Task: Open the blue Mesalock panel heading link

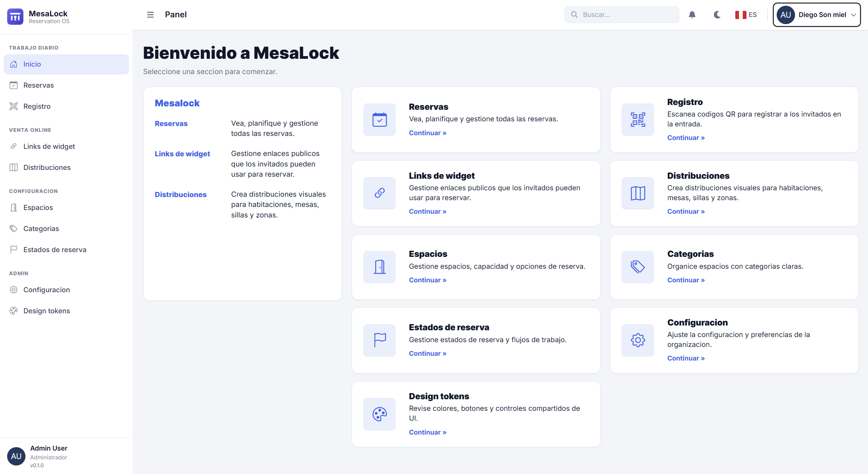Action: (x=177, y=103)
